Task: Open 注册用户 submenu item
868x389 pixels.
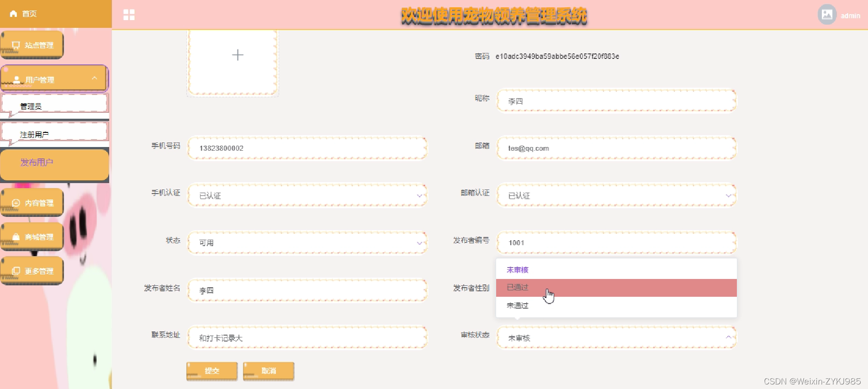Action: [x=55, y=134]
